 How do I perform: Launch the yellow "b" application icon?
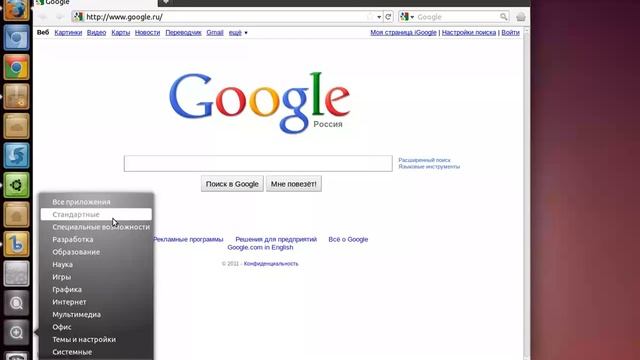[x=16, y=244]
